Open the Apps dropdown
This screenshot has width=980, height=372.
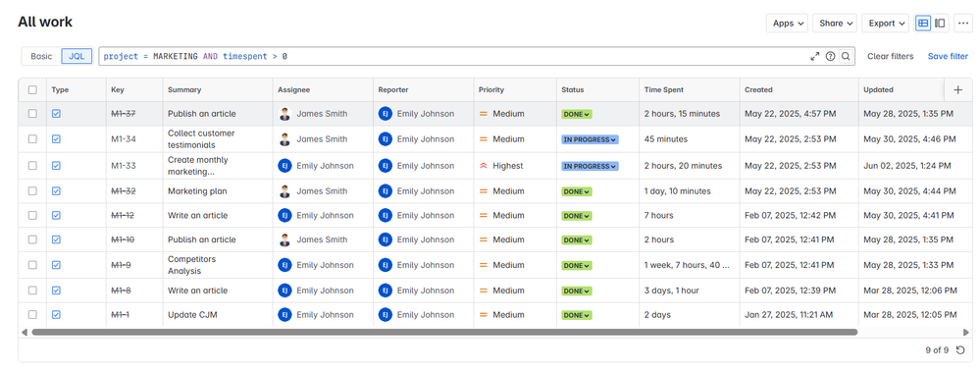(x=787, y=24)
